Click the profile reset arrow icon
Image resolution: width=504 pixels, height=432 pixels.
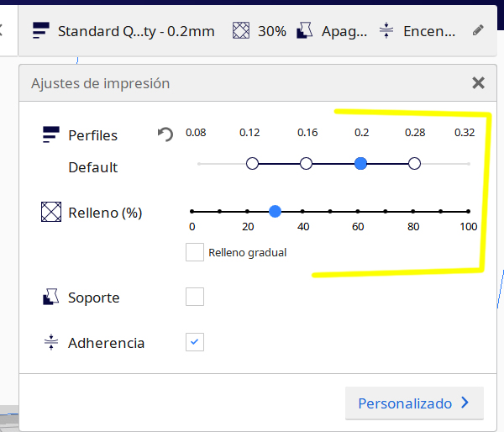tap(165, 134)
